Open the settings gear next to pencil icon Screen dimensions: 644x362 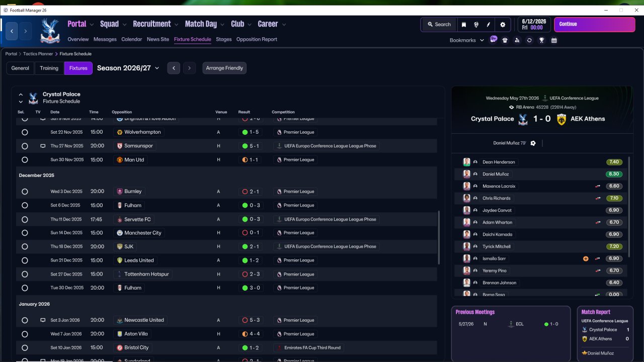click(503, 24)
